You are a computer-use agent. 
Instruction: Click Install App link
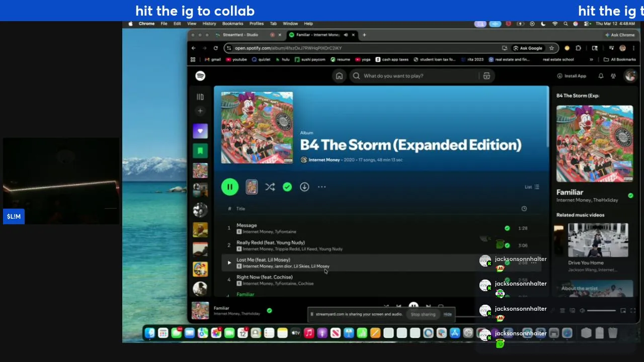click(x=572, y=76)
